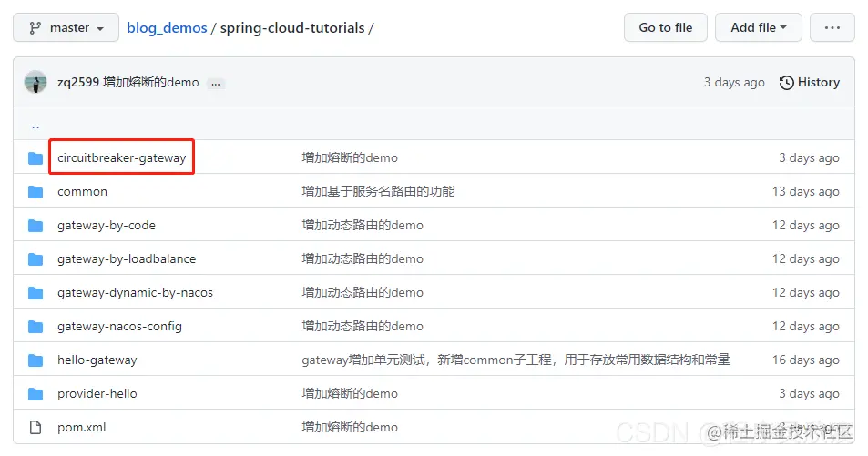Expand the commit message ellipsis button
Image resolution: width=868 pixels, height=456 pixels.
(x=215, y=84)
